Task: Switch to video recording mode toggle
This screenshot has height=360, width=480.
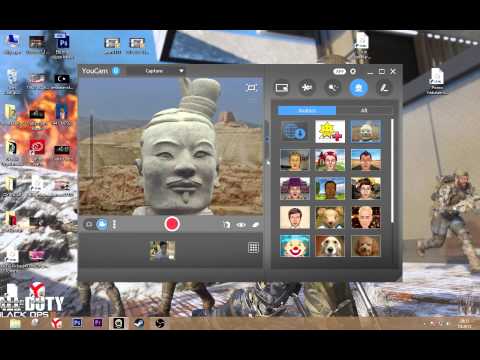Action: (x=102, y=224)
